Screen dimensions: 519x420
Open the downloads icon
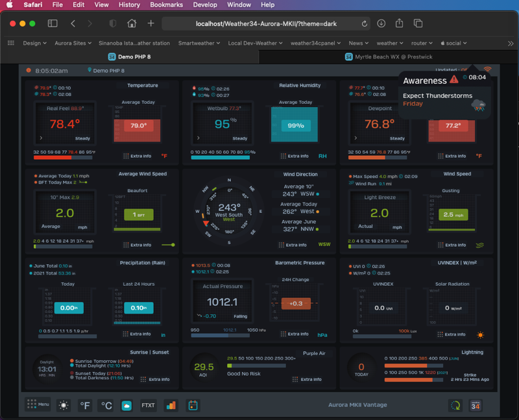(381, 23)
